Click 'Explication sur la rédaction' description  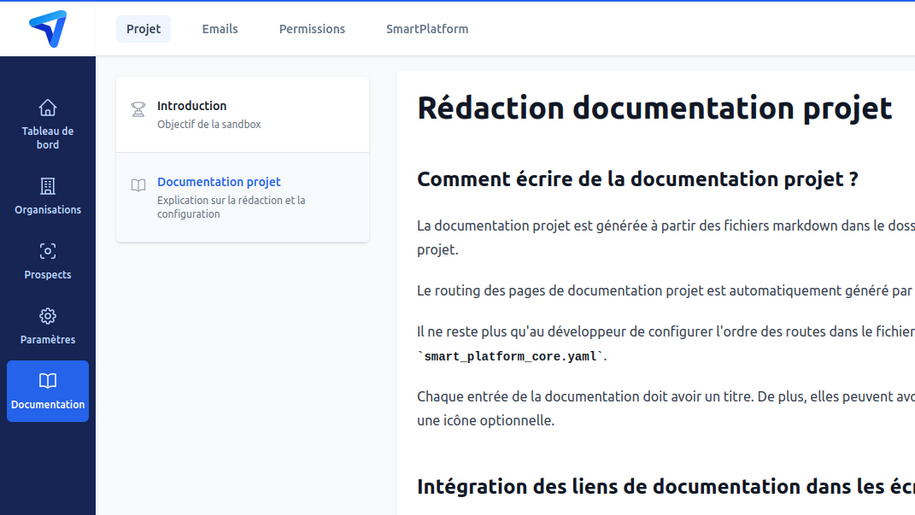231,207
